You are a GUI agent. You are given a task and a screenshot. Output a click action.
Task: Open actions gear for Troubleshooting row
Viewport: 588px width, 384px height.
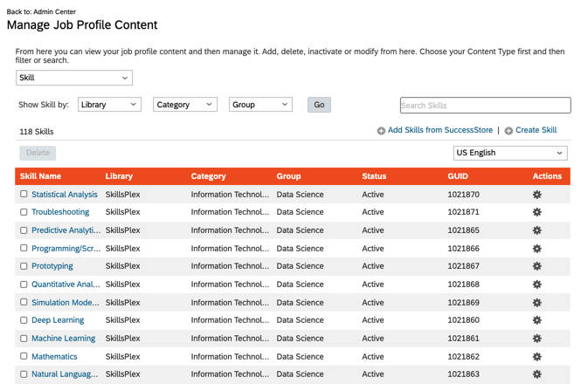tap(536, 212)
